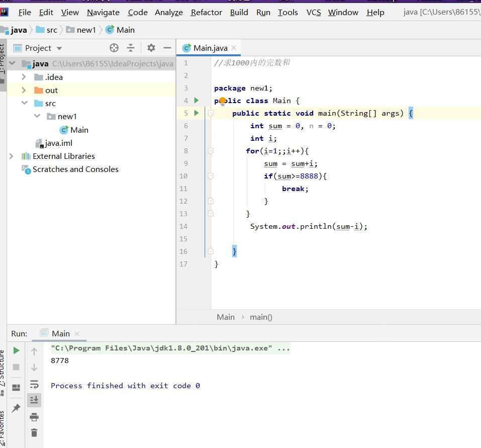Open the Window menu
The width and height of the screenshot is (481, 448).
[x=343, y=12]
